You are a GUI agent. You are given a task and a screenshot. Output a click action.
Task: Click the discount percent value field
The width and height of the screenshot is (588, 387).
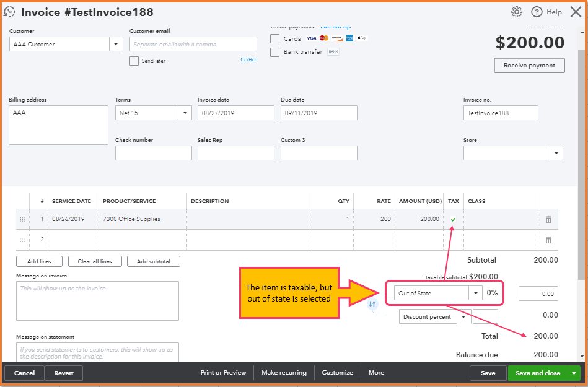tap(485, 316)
